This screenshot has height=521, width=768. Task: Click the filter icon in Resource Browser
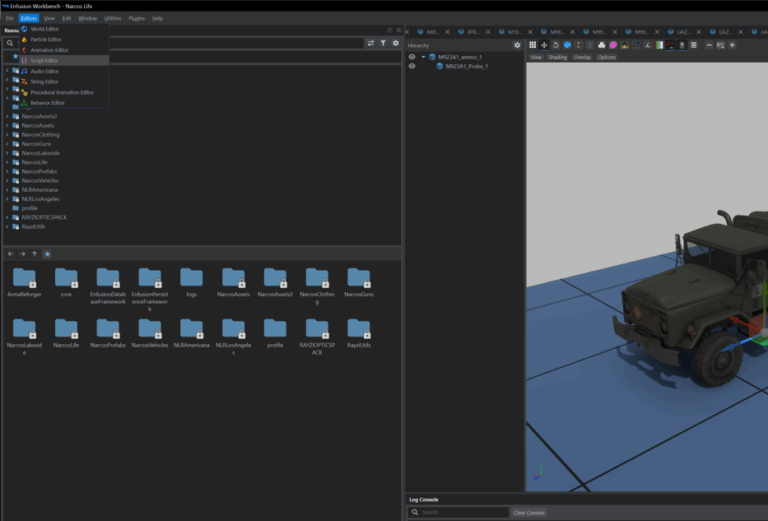[383, 43]
